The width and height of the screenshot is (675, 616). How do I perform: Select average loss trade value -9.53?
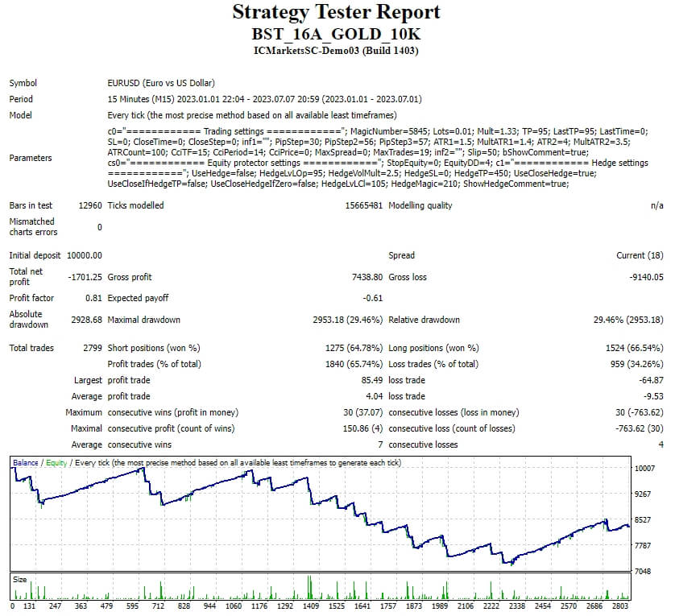click(x=653, y=396)
